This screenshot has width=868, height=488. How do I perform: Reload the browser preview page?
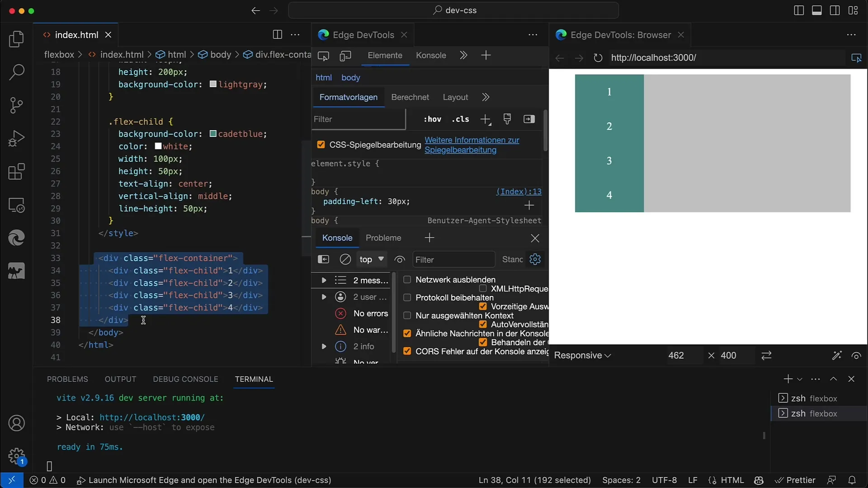point(598,58)
